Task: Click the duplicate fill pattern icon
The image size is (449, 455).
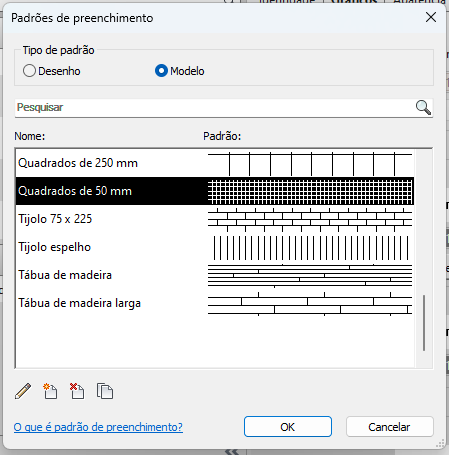Action: pyautogui.click(x=105, y=391)
